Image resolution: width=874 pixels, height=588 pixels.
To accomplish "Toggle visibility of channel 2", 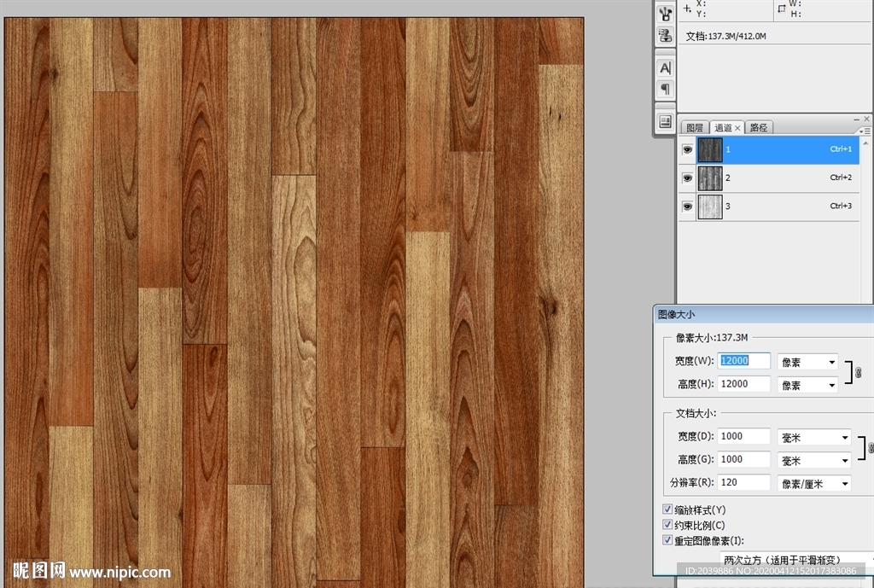I will (687, 178).
